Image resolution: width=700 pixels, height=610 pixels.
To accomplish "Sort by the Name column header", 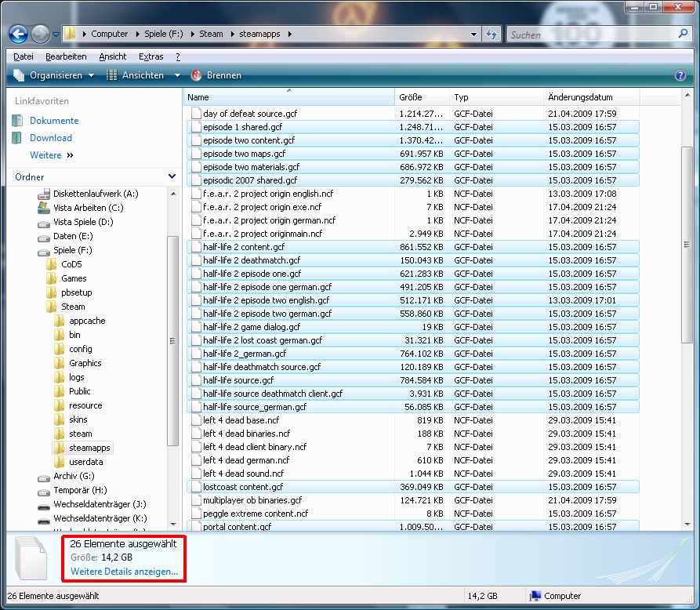I will point(288,97).
